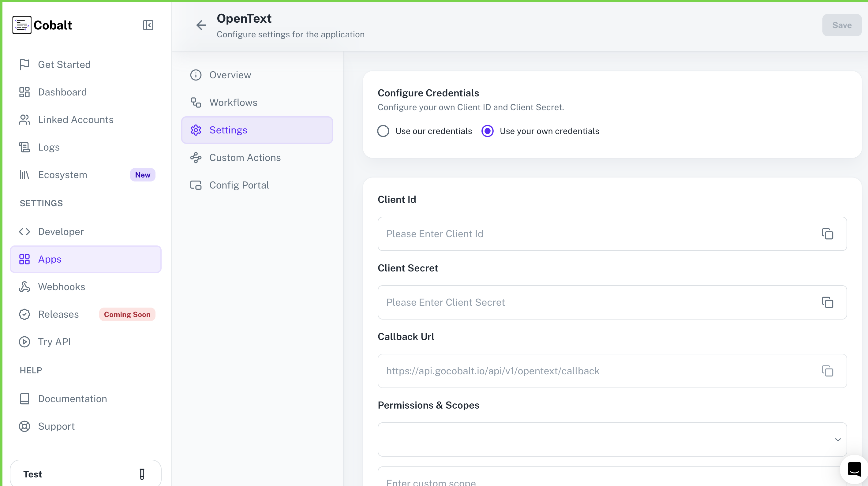
Task: Click the Try API play icon
Action: coord(24,342)
